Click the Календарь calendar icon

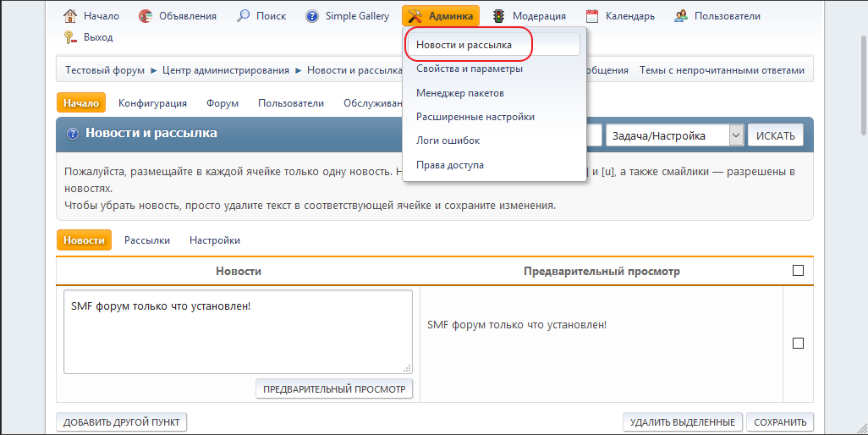point(592,16)
